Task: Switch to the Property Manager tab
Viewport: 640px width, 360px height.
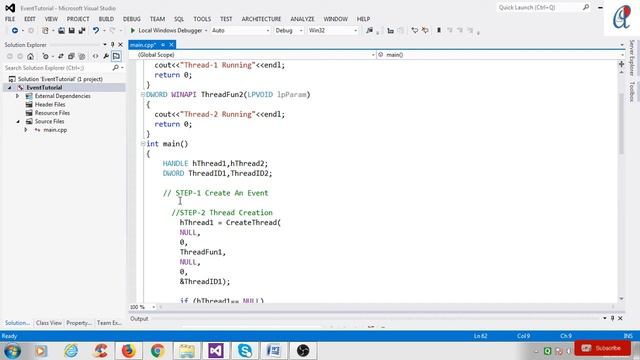Action: (79, 323)
